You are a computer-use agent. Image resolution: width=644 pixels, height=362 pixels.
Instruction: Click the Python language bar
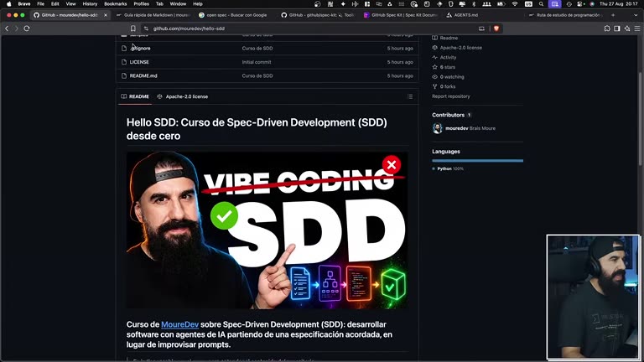(x=478, y=161)
